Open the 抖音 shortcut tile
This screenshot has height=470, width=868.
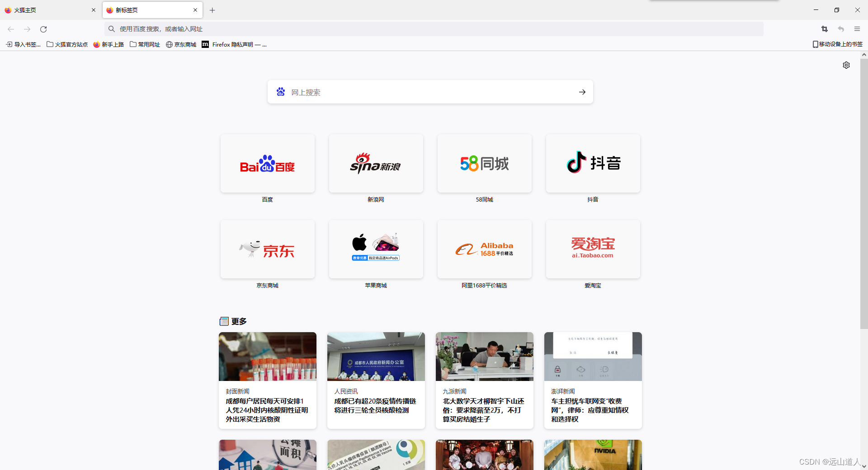593,163
